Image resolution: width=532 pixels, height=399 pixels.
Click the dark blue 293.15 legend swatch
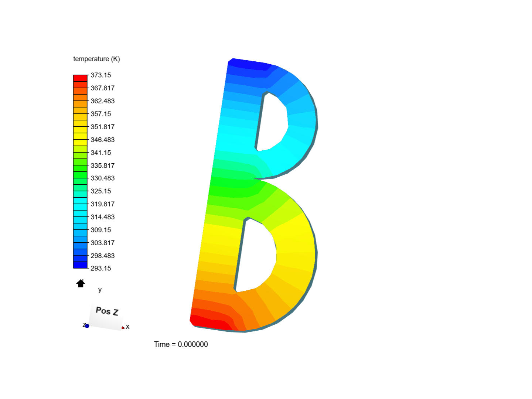point(80,265)
